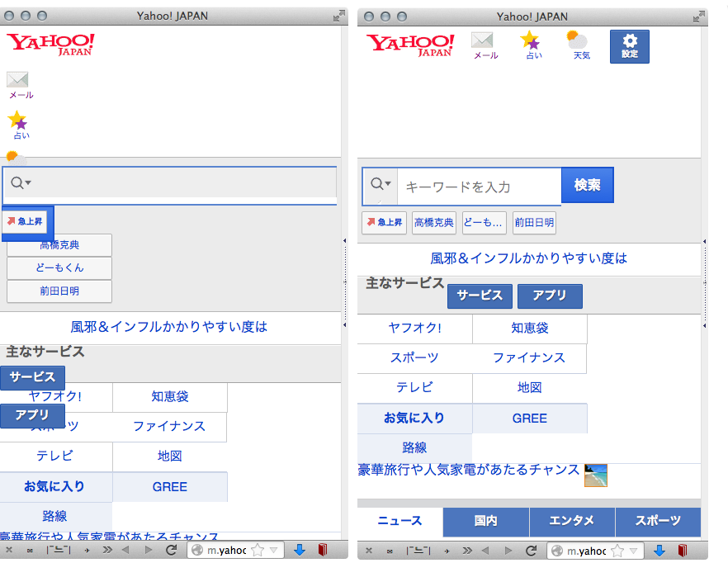Open 豪華旅行や人気家電 promo link in right window
The height and width of the screenshot is (563, 728).
point(469,470)
